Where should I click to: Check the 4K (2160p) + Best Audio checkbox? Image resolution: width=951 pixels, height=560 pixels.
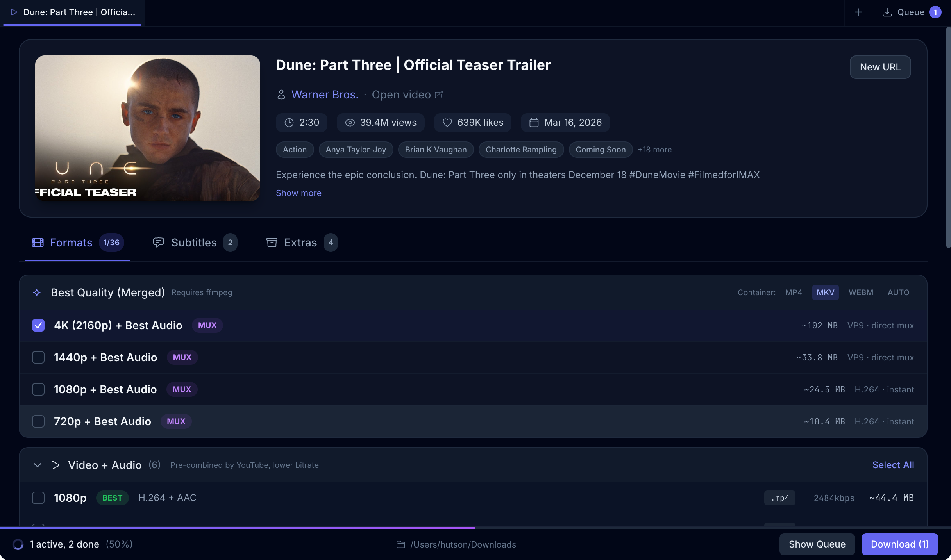coord(38,325)
